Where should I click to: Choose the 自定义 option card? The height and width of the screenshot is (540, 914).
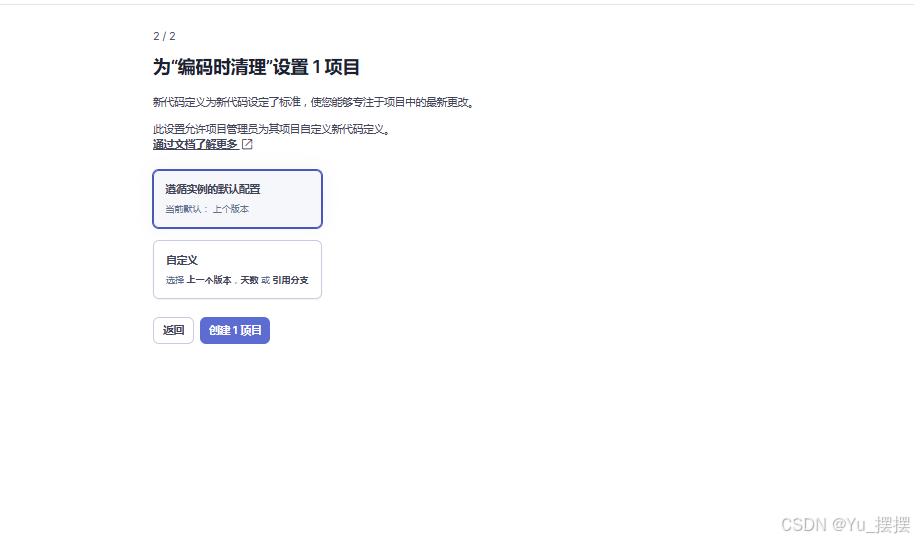coord(237,269)
